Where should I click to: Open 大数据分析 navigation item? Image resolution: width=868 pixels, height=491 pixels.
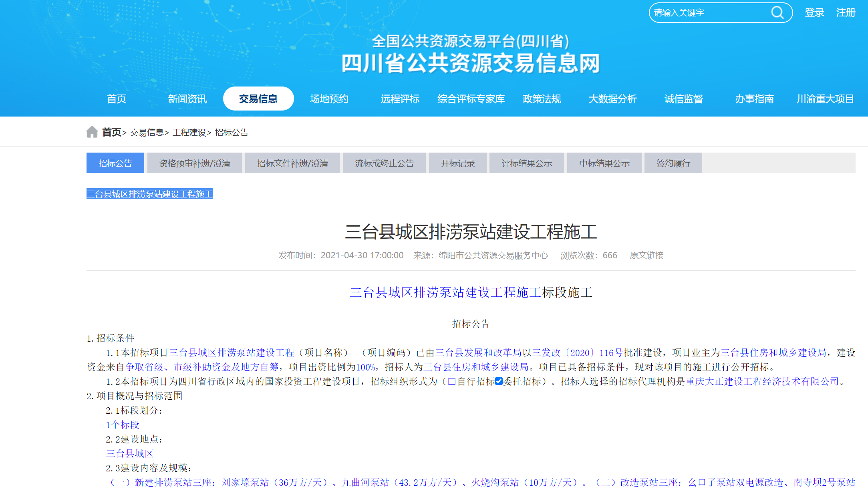pyautogui.click(x=612, y=99)
